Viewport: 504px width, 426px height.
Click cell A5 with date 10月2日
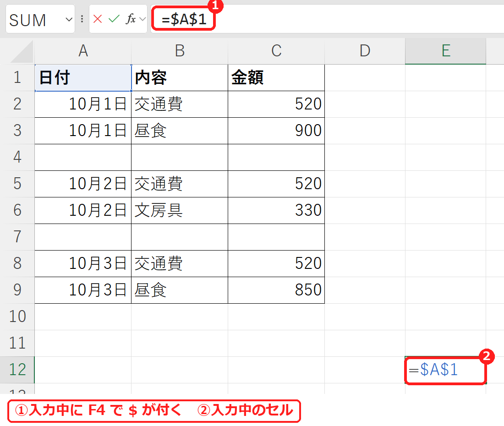(83, 184)
